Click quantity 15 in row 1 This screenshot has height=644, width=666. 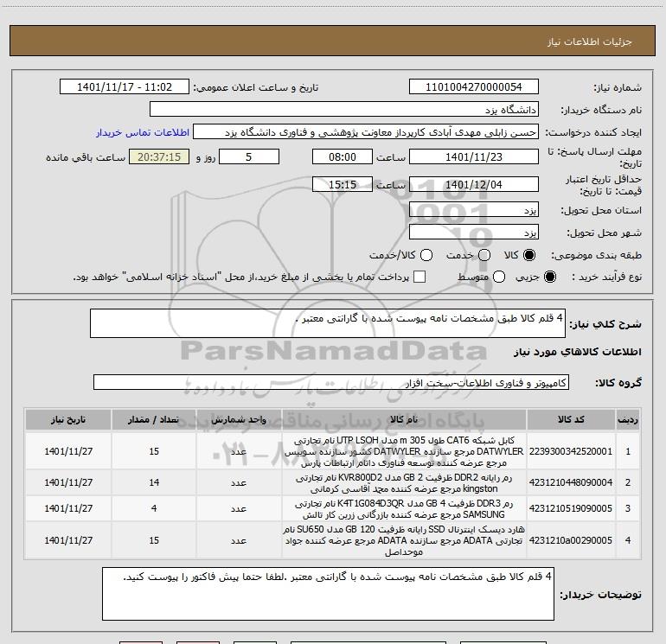coord(154,451)
